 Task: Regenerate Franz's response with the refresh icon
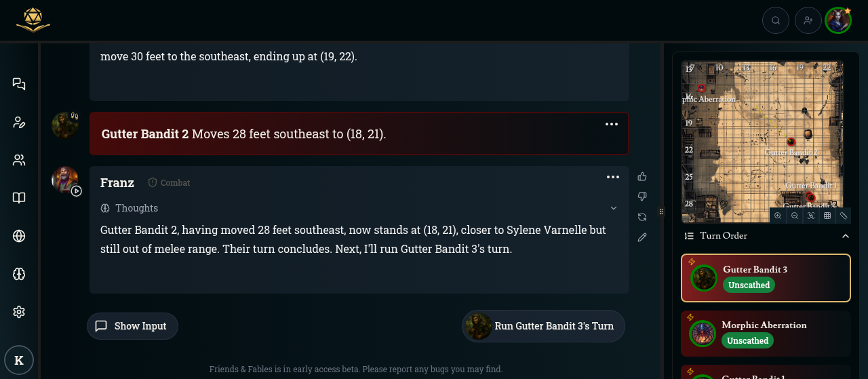point(642,217)
